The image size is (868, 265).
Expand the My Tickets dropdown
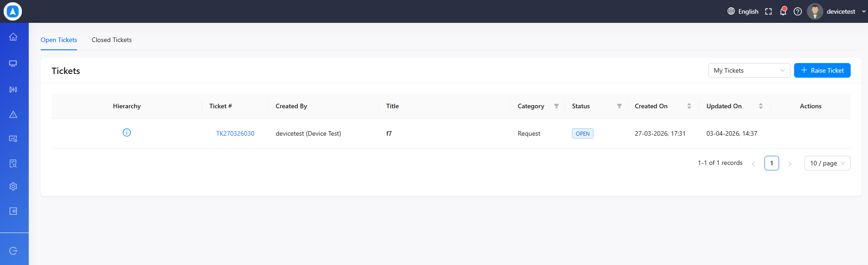(749, 70)
